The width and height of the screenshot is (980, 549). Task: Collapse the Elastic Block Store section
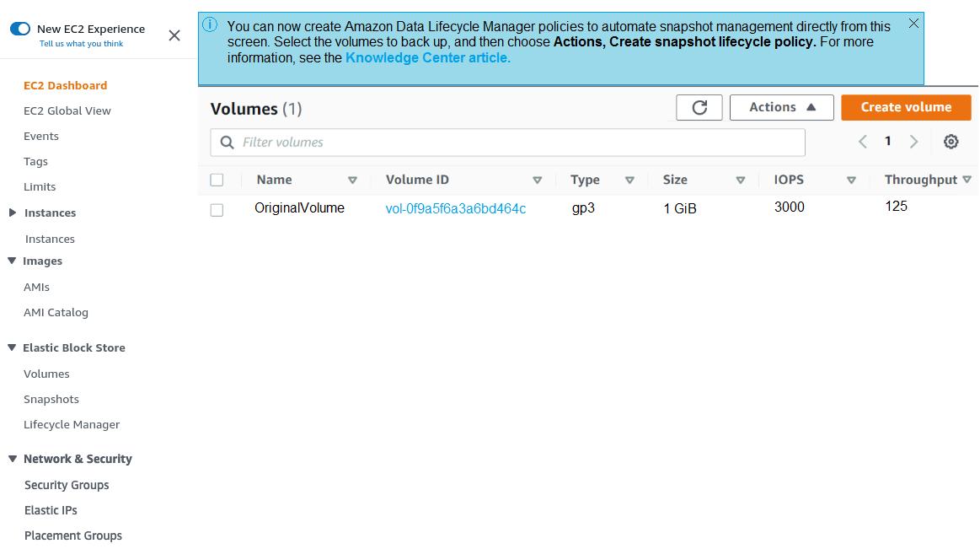13,347
